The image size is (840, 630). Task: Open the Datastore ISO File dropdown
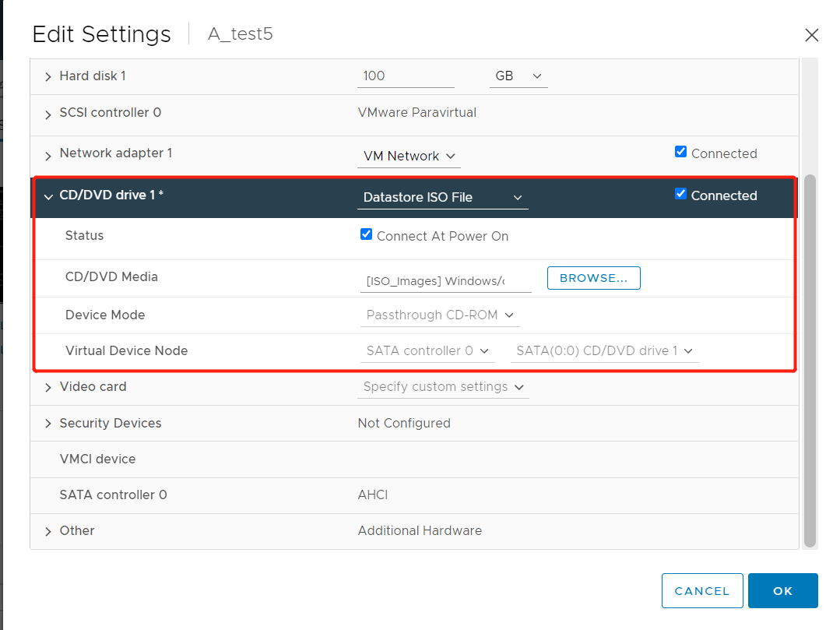coord(442,197)
